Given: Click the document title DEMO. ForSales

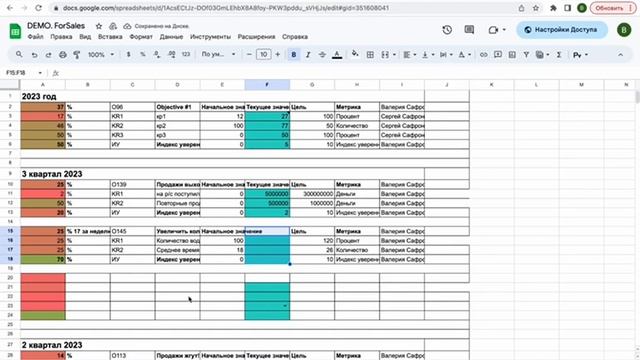Looking at the screenshot, I should tap(56, 26).
